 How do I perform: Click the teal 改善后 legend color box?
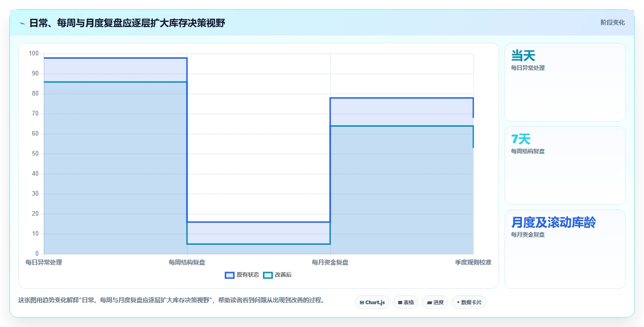tap(268, 275)
